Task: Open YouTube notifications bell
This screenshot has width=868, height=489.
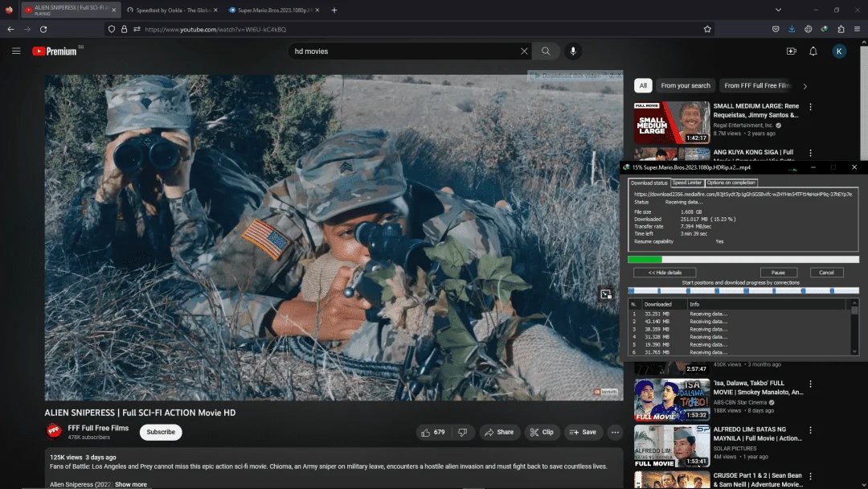Action: coord(813,51)
